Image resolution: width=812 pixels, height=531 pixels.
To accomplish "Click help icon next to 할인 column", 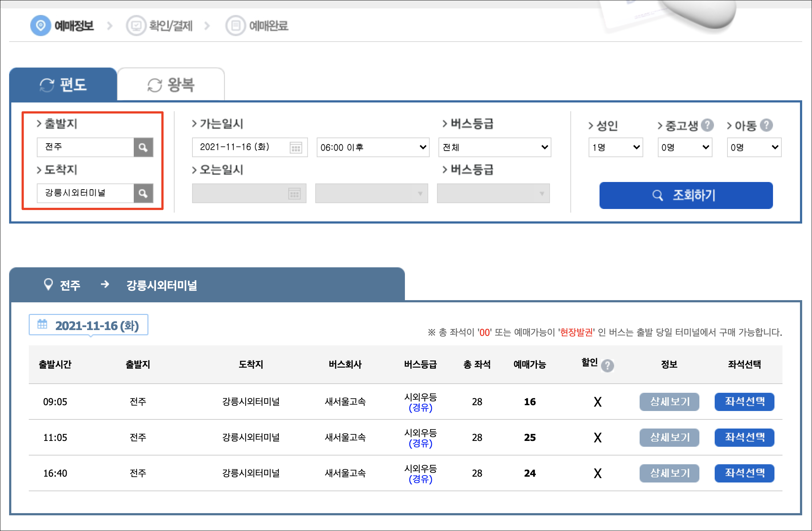I will pyautogui.click(x=607, y=365).
